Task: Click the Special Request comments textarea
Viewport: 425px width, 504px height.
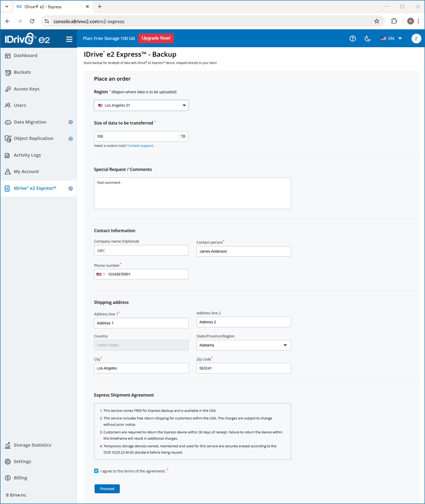Action: pos(192,193)
